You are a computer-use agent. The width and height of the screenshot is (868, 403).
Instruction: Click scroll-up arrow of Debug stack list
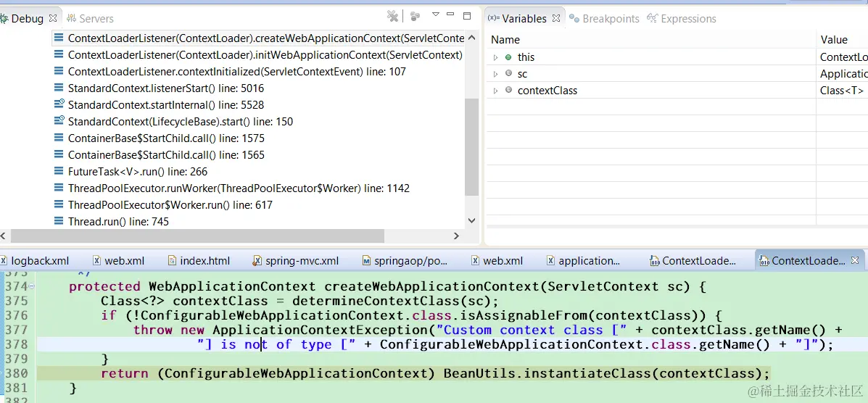tap(471, 38)
